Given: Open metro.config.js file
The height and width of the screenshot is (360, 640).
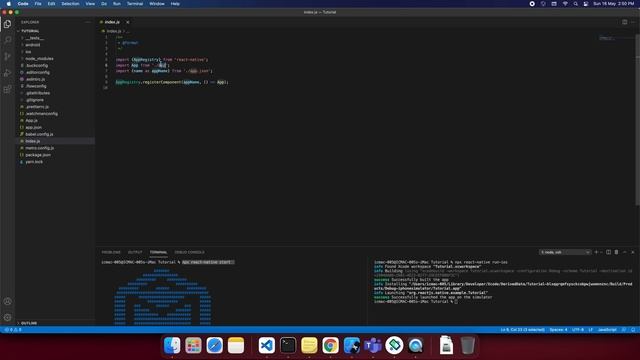Looking at the screenshot, I should 40,148.
